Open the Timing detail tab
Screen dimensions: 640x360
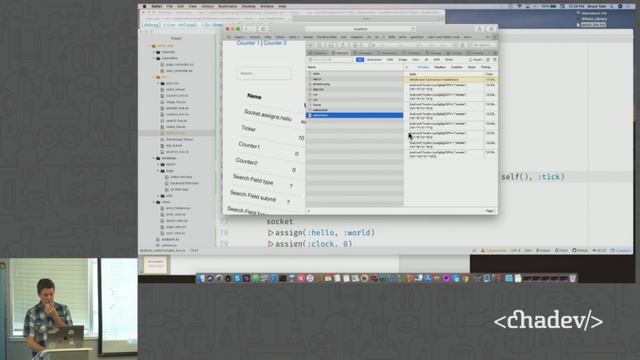coord(486,67)
